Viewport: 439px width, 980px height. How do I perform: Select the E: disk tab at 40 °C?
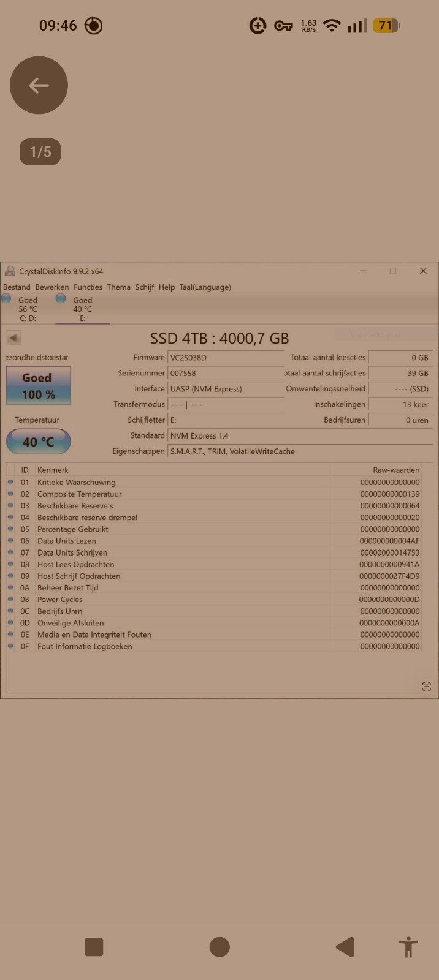(x=82, y=309)
